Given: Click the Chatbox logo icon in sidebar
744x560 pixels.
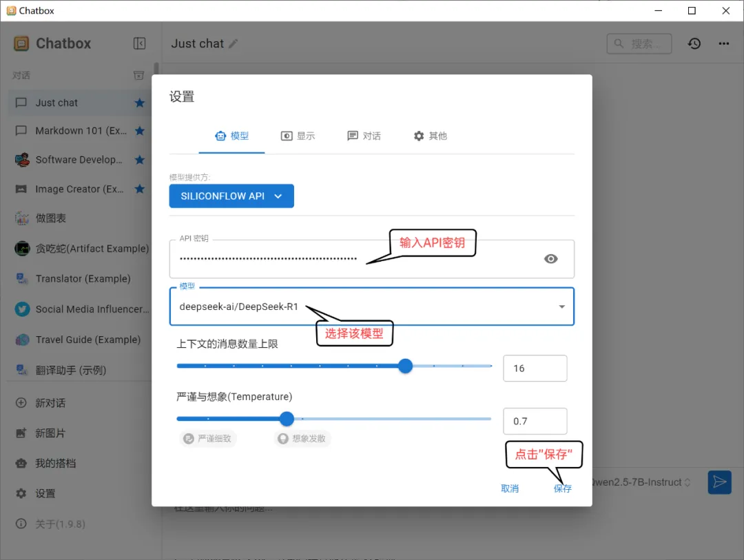Looking at the screenshot, I should coord(21,43).
